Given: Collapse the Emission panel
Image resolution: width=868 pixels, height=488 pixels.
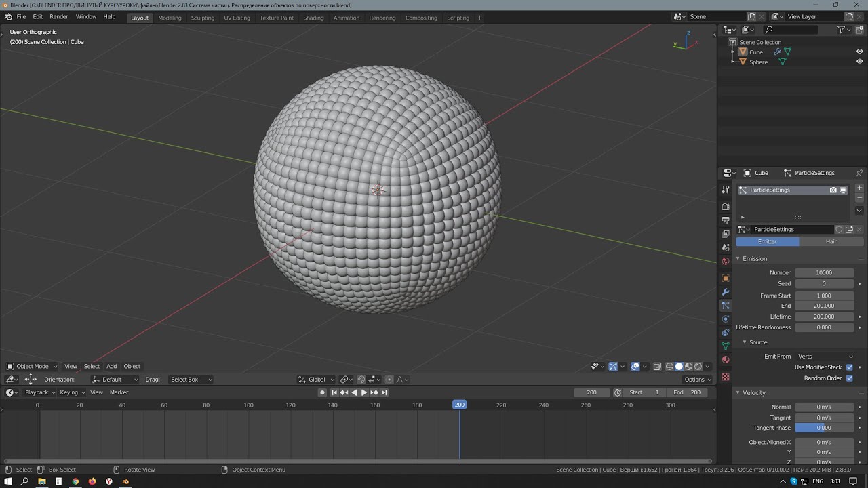Looking at the screenshot, I should click(754, 259).
